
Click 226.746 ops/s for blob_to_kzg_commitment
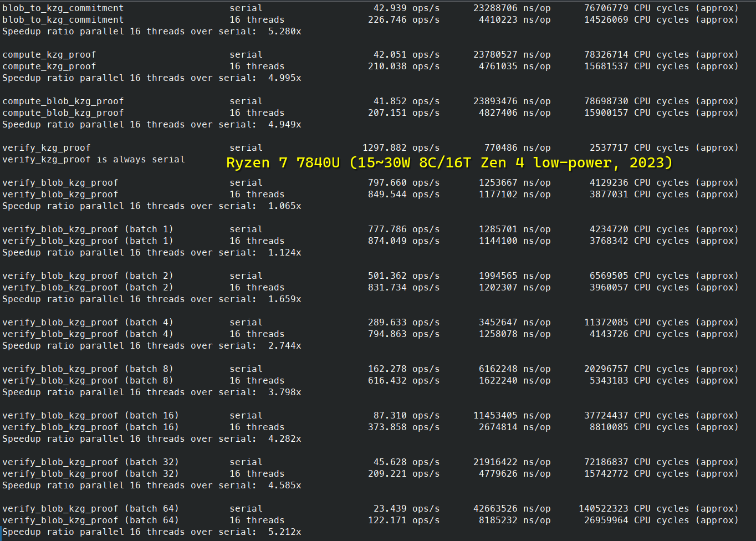[403, 20]
